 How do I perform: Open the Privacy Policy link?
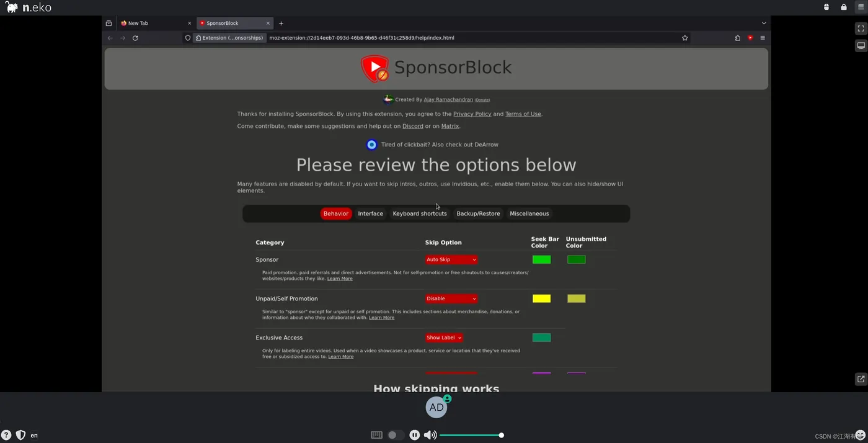pyautogui.click(x=472, y=114)
